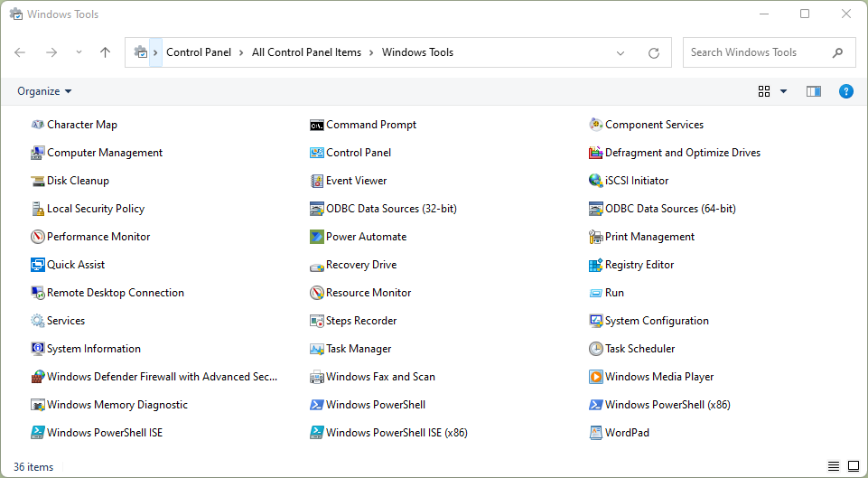Click the Services gear icon
Screen dimensions: 868x478
pyautogui.click(x=38, y=321)
